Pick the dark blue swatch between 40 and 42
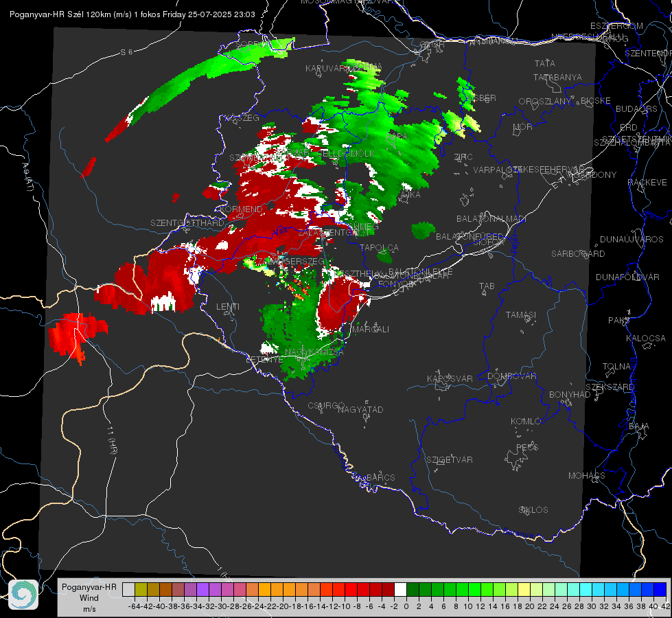 pyautogui.click(x=660, y=589)
